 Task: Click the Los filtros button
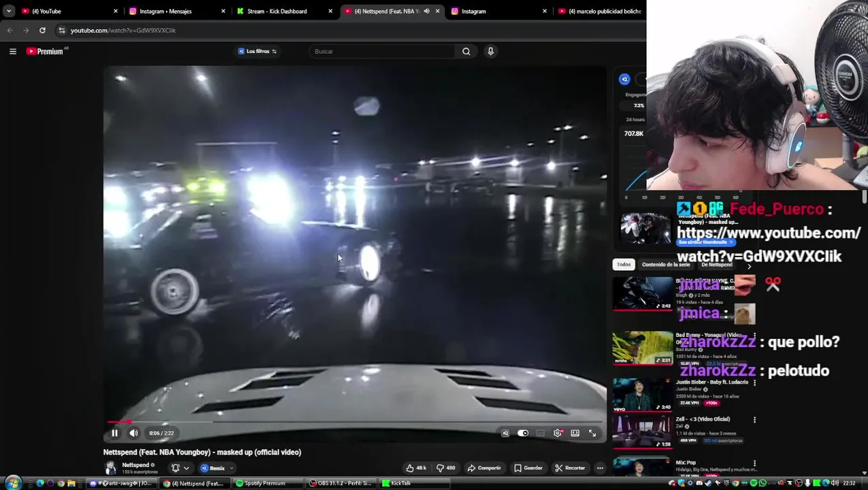[x=257, y=51]
